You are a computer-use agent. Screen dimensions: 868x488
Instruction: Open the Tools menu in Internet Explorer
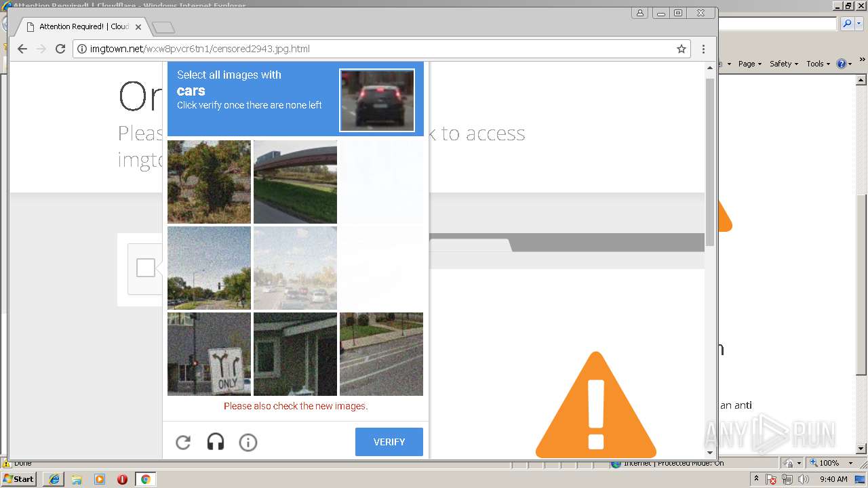[x=818, y=64]
